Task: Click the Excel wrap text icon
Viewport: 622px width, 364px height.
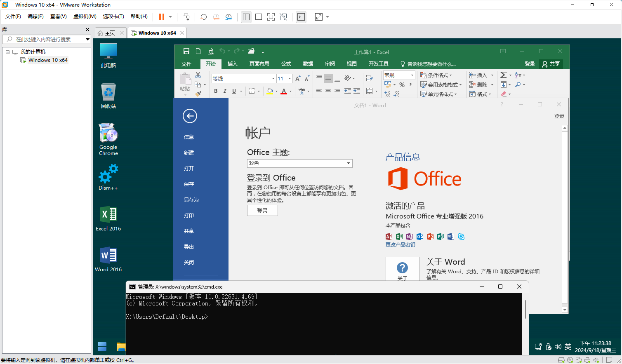Action: click(x=370, y=78)
